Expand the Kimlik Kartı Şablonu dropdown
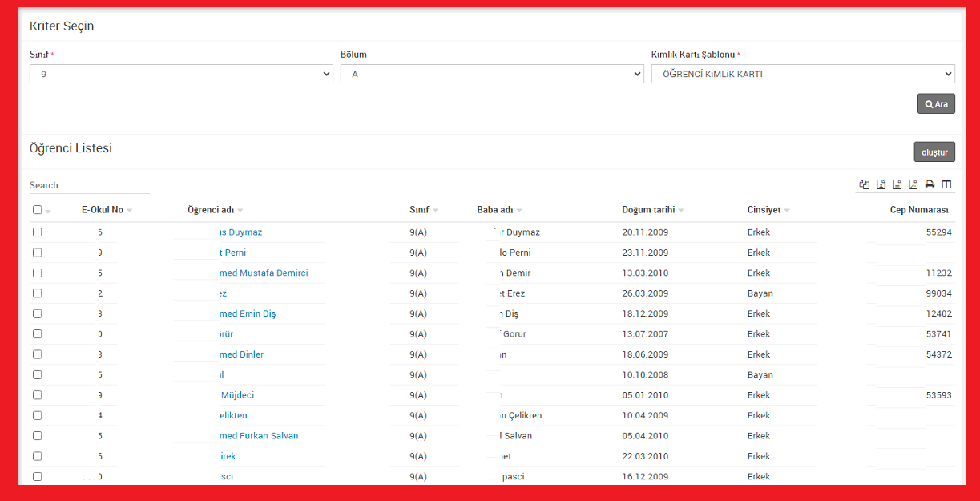This screenshot has width=980, height=501. coord(803,74)
